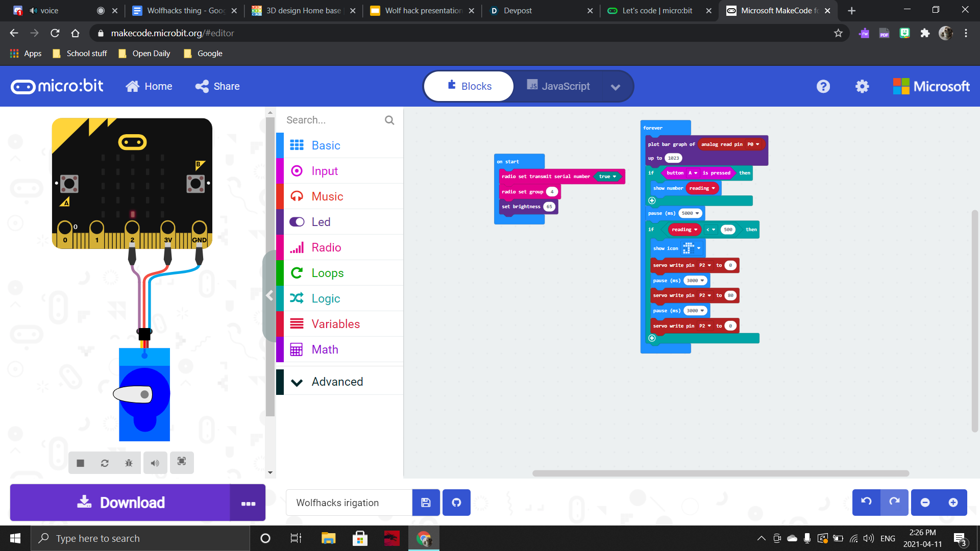Restart the micro:bit simulator
The height and width of the screenshot is (551, 980).
click(105, 463)
